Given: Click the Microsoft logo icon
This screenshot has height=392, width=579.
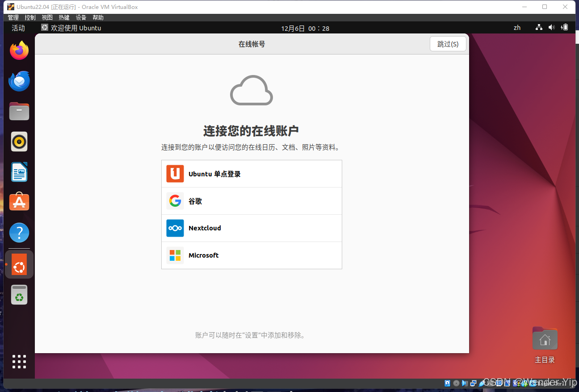Looking at the screenshot, I should point(175,255).
